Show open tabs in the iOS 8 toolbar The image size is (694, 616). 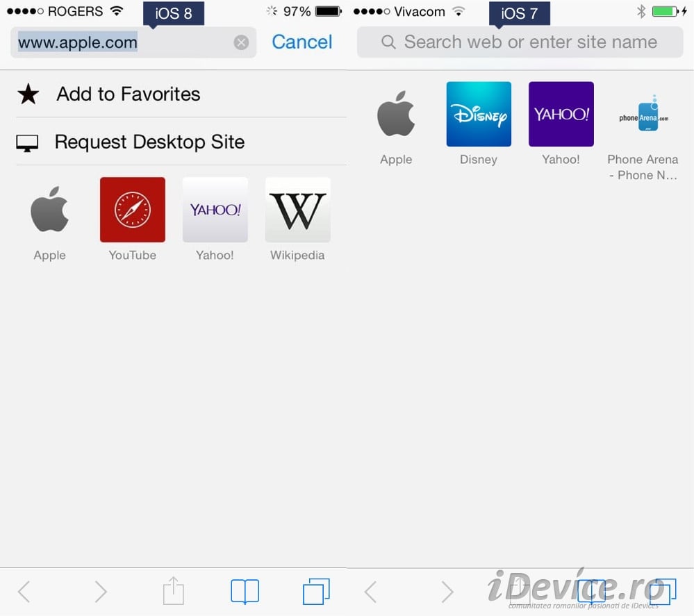316,591
